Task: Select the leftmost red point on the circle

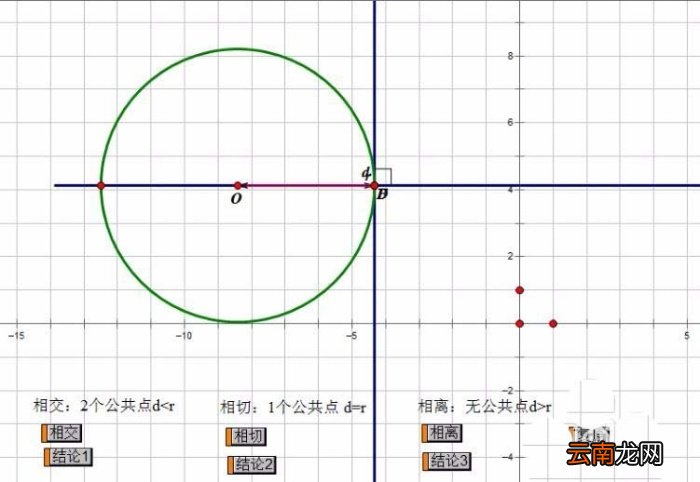Action: 101,186
